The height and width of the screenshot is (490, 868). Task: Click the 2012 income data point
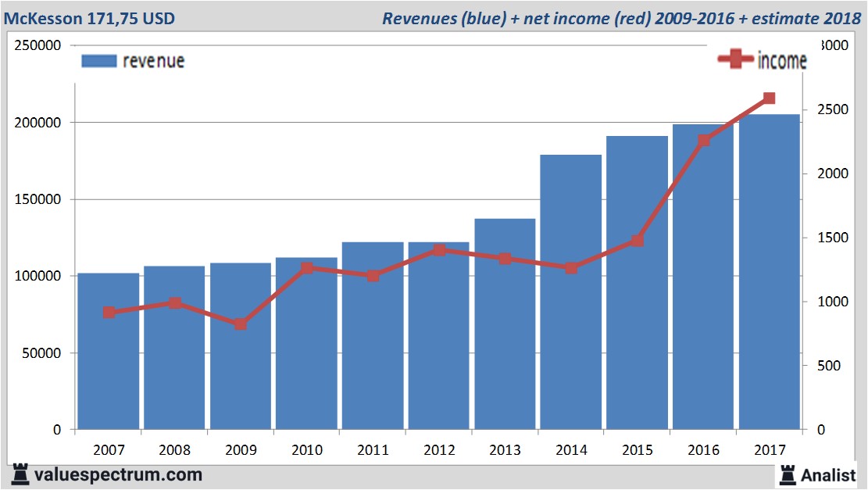coord(439,250)
